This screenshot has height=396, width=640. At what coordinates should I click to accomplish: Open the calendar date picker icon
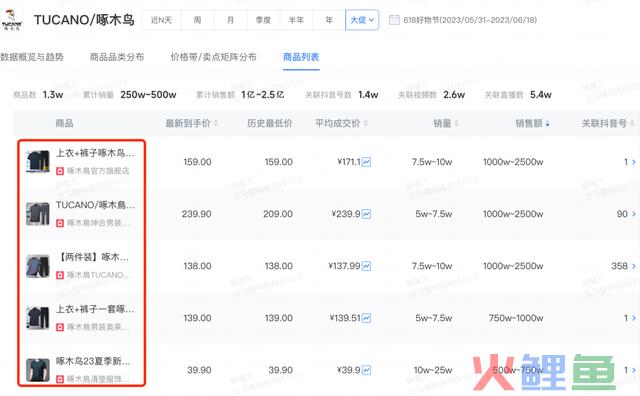(394, 20)
